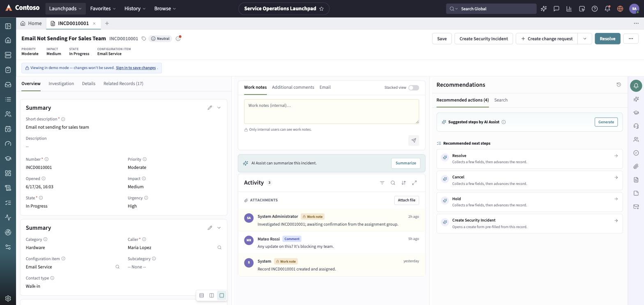Open the SA user avatar menu
This screenshot has height=305, width=644.
[634, 9]
